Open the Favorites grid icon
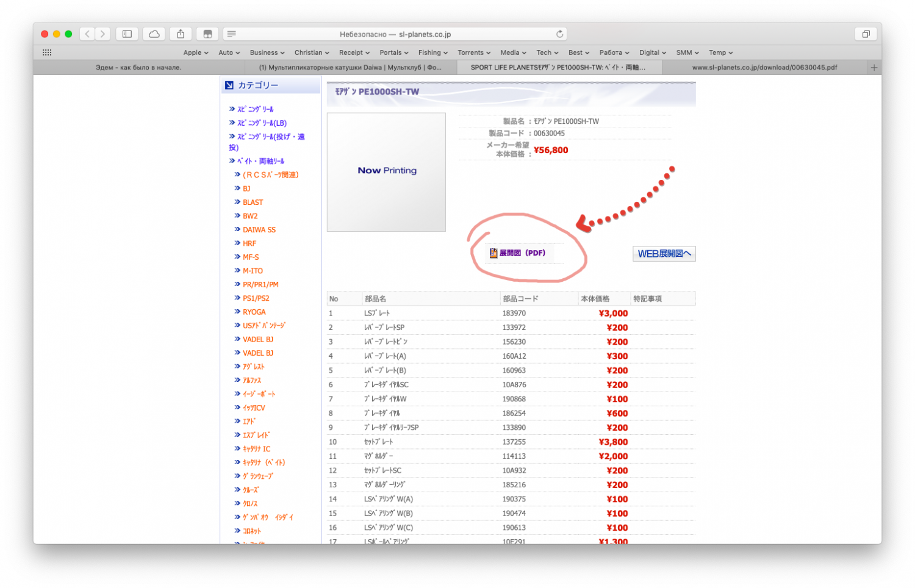915x588 pixels. 47,52
